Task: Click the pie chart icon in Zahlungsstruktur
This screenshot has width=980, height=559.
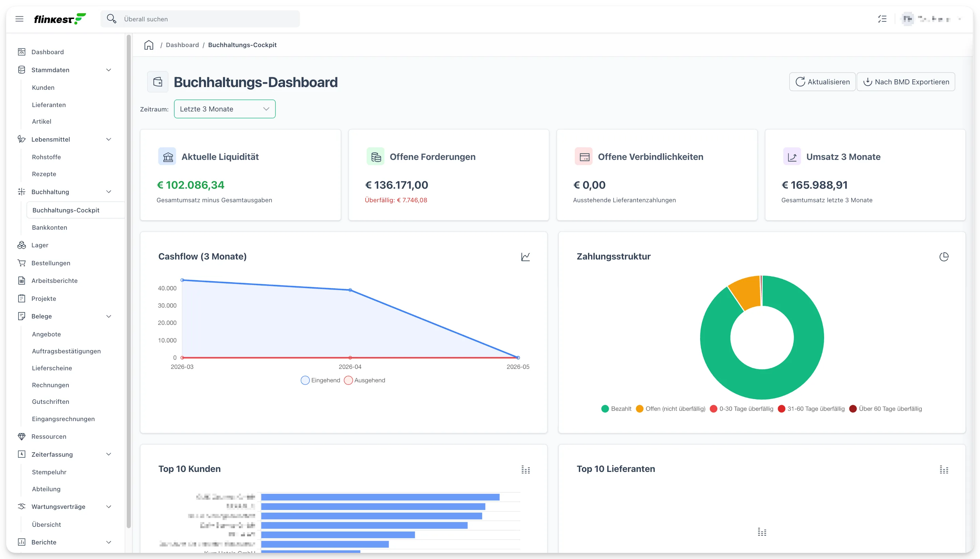Action: pos(944,256)
